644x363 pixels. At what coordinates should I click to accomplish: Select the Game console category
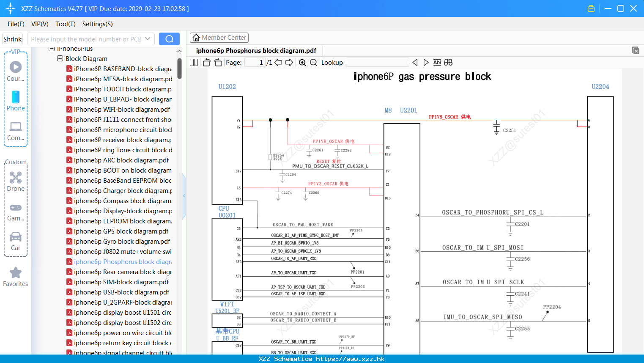coord(16,212)
